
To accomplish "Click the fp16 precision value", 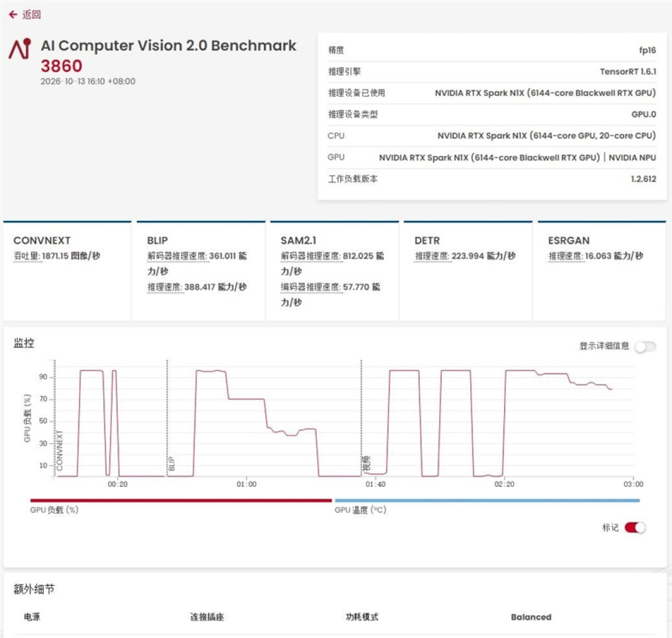I will pos(647,50).
